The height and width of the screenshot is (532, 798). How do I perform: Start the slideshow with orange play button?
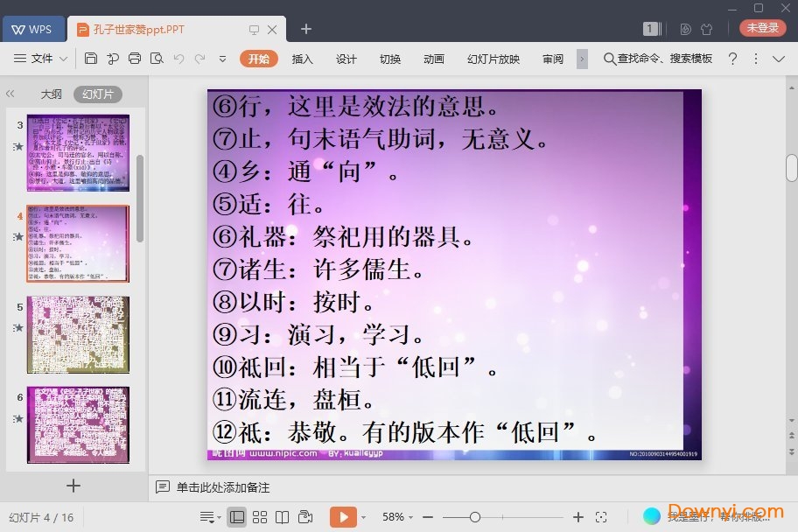pyautogui.click(x=343, y=517)
